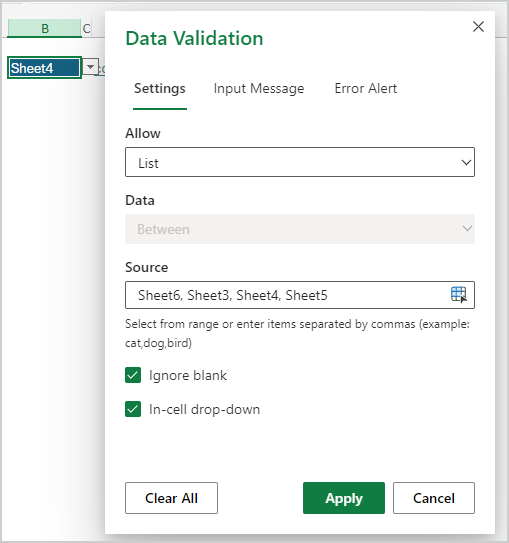Viewport: 509px width, 543px height.
Task: Cancel the data validation changes
Action: coord(434,498)
